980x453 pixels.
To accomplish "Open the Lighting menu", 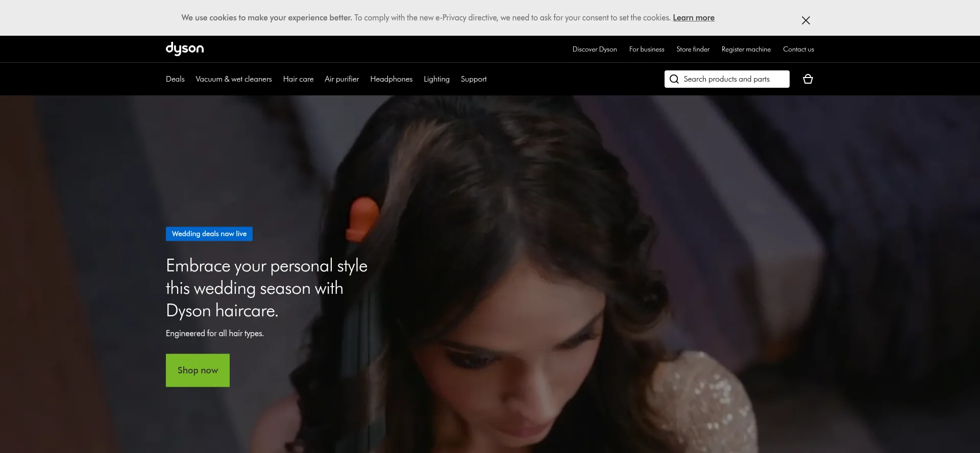I will (436, 79).
